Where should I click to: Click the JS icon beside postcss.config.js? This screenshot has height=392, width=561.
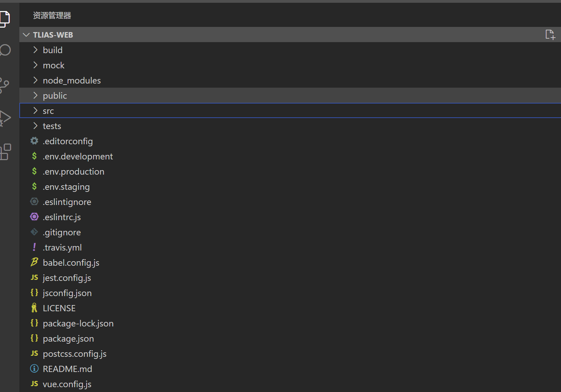pos(34,353)
